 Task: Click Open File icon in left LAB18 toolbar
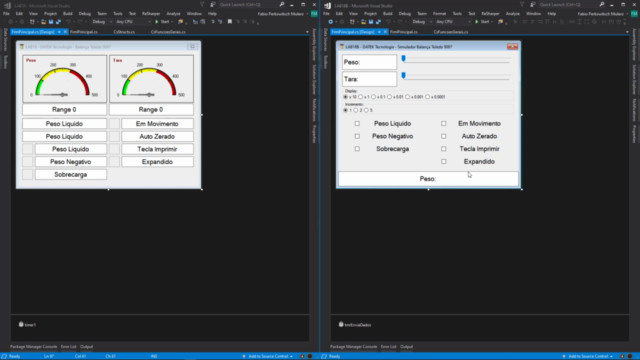43,22
